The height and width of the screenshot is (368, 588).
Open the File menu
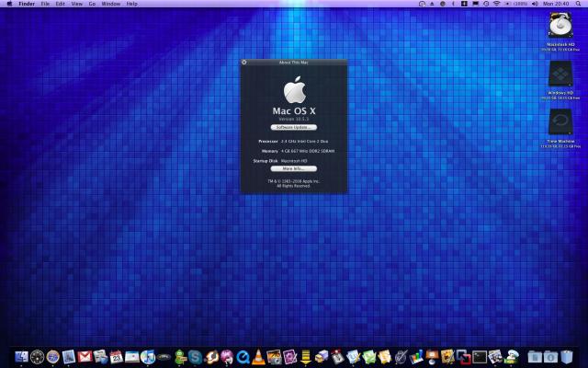click(45, 4)
